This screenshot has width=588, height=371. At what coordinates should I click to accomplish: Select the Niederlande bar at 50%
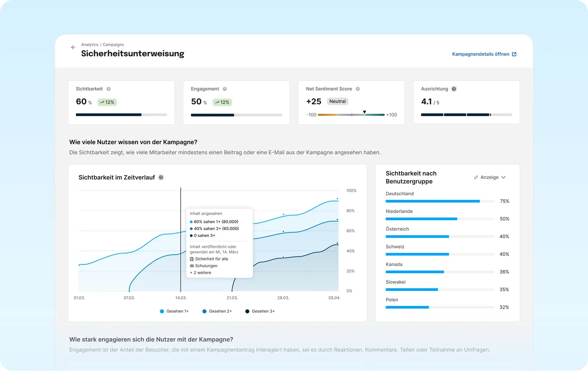440,219
